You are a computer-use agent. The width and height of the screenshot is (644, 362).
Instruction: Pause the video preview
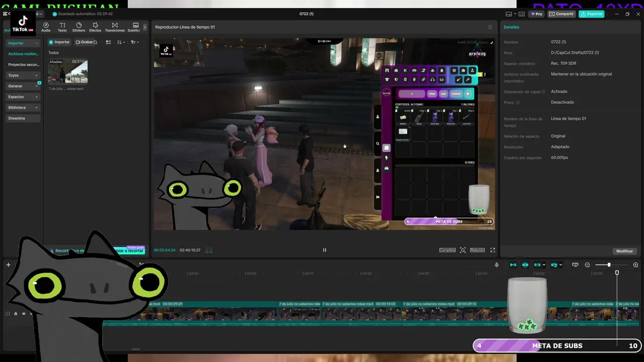[325, 250]
